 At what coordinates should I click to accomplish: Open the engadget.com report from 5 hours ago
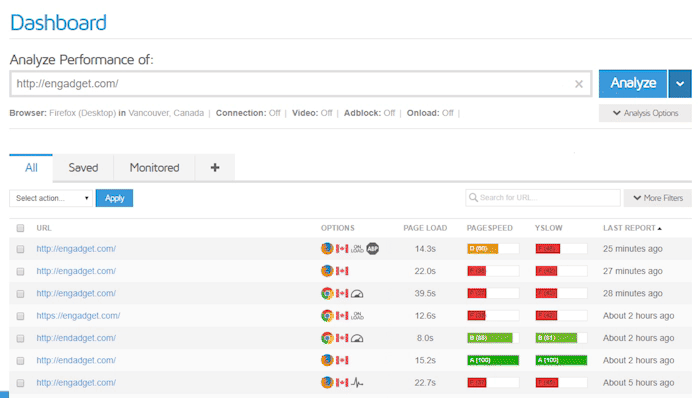[x=76, y=382]
